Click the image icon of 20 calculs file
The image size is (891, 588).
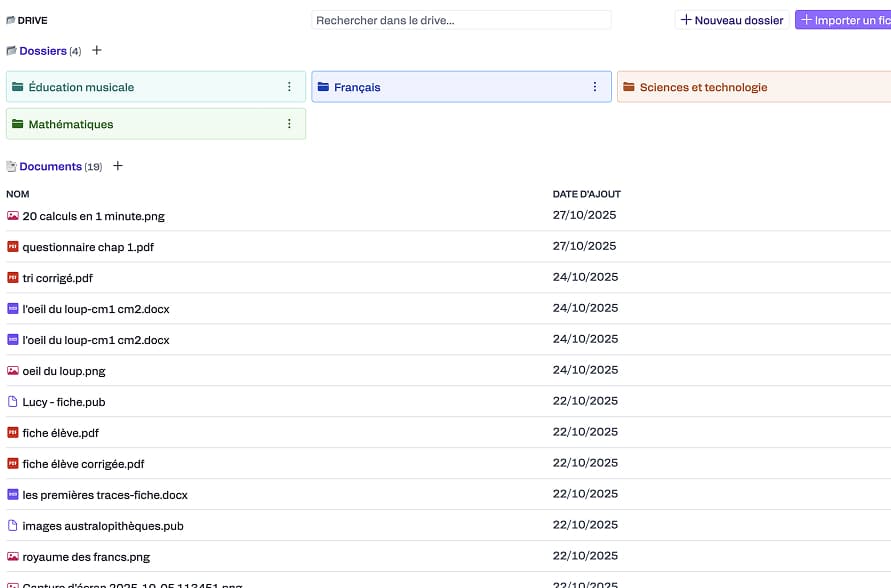point(13,216)
